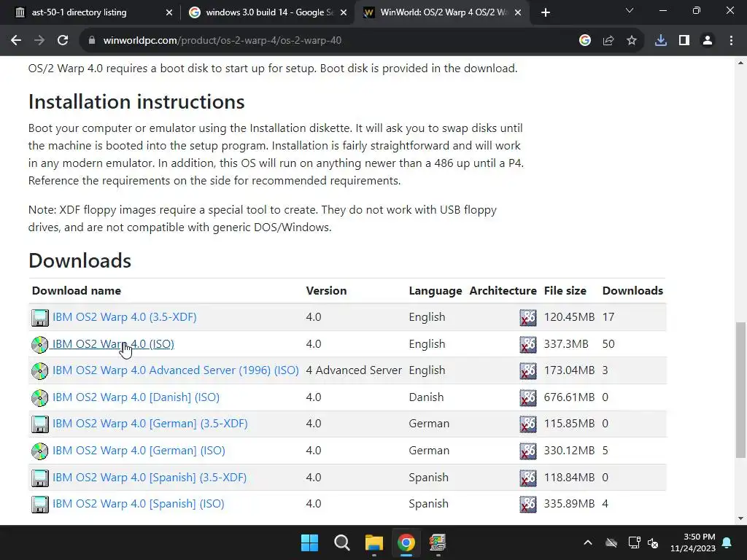Go back to the previous page
The width and height of the screenshot is (747, 560).
pyautogui.click(x=16, y=41)
